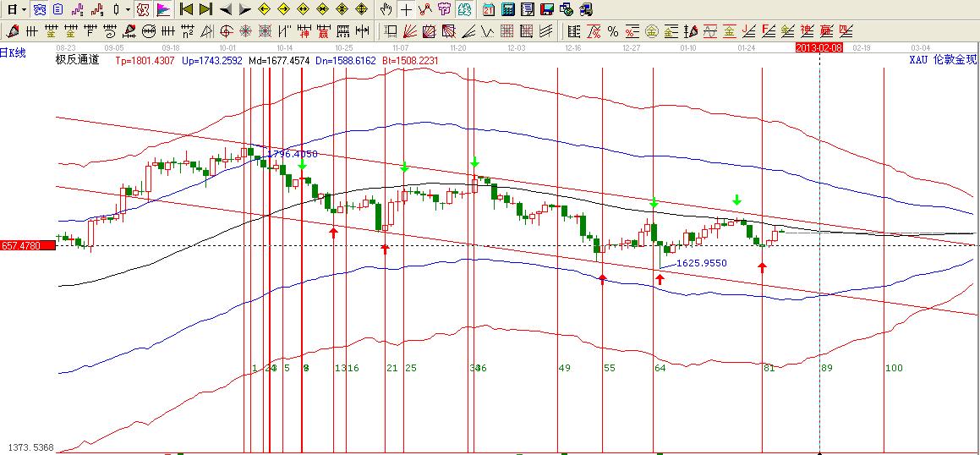The height and width of the screenshot is (455, 980).
Task: Click the yellow diamond right-arrow icon
Action: pyautogui.click(x=283, y=9)
